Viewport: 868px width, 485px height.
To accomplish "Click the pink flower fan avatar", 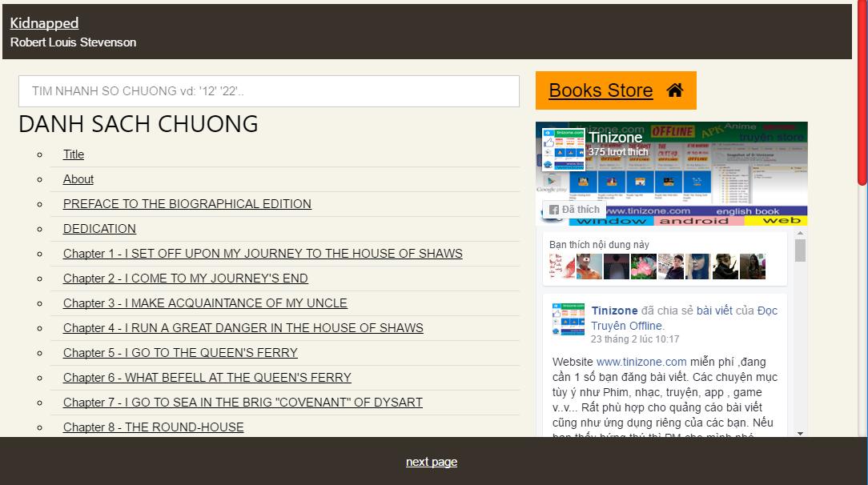I will [643, 267].
